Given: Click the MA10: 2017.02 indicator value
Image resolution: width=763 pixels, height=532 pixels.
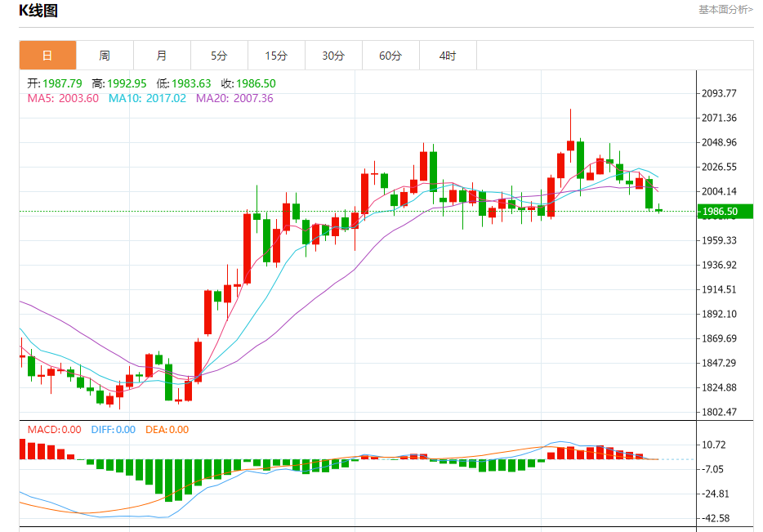Looking at the screenshot, I should point(147,98).
